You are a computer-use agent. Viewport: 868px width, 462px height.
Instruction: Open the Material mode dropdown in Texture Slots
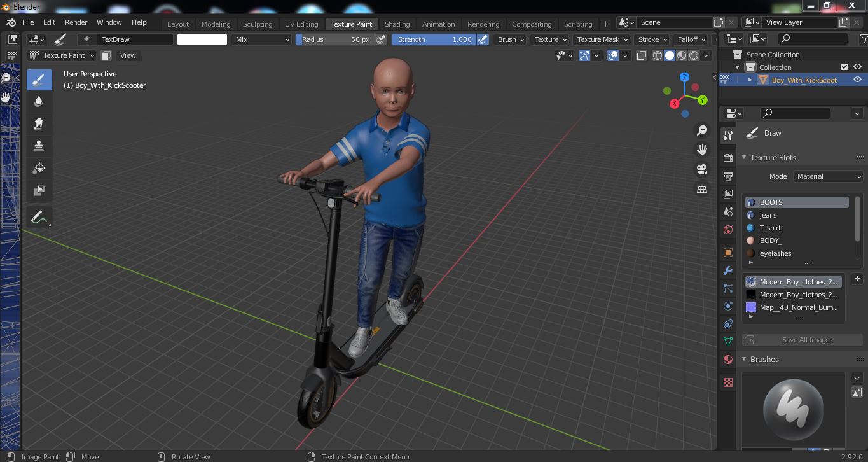coord(828,176)
